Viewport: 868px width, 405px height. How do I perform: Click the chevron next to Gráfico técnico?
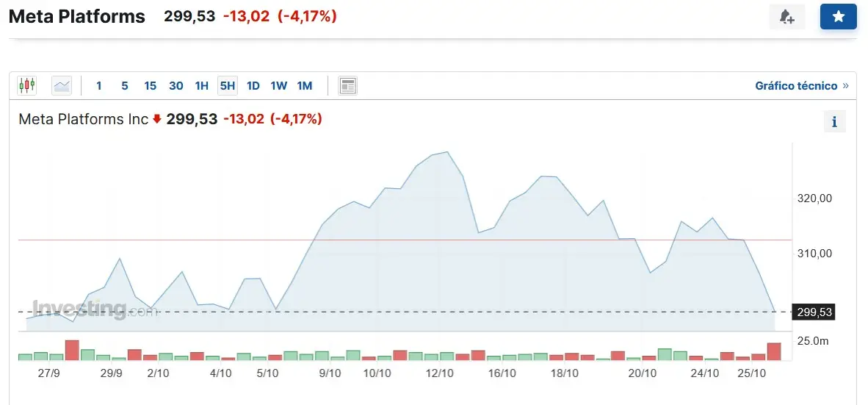(x=845, y=85)
